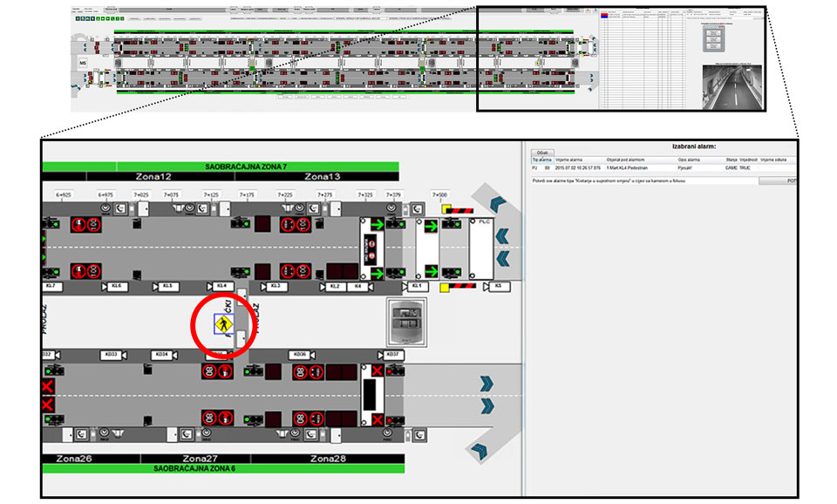Click the 7+379 chainage marker
This screenshot has height=504, width=837.
coord(393,194)
